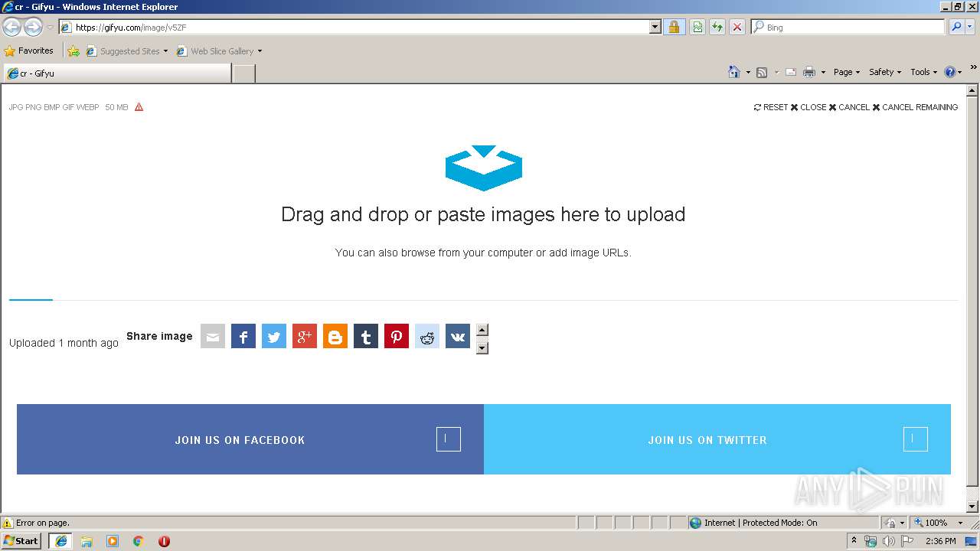Image resolution: width=980 pixels, height=551 pixels.
Task: Open the Safety menu dropdown
Action: [x=884, y=72]
